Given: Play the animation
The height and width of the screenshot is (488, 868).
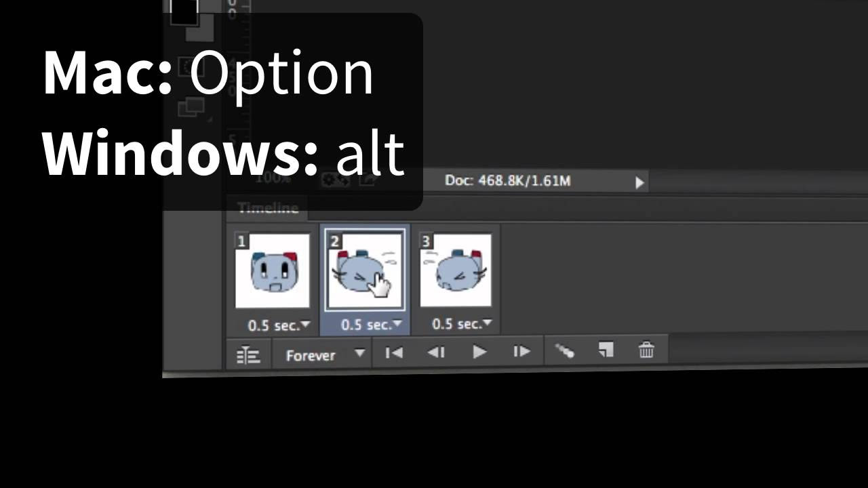Looking at the screenshot, I should coord(479,352).
